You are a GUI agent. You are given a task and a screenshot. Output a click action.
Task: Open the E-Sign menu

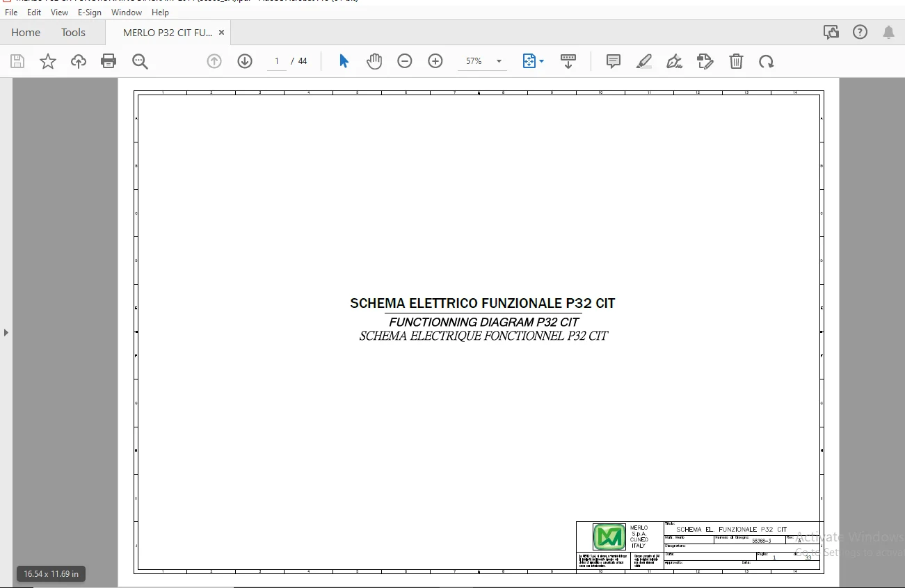tap(90, 13)
